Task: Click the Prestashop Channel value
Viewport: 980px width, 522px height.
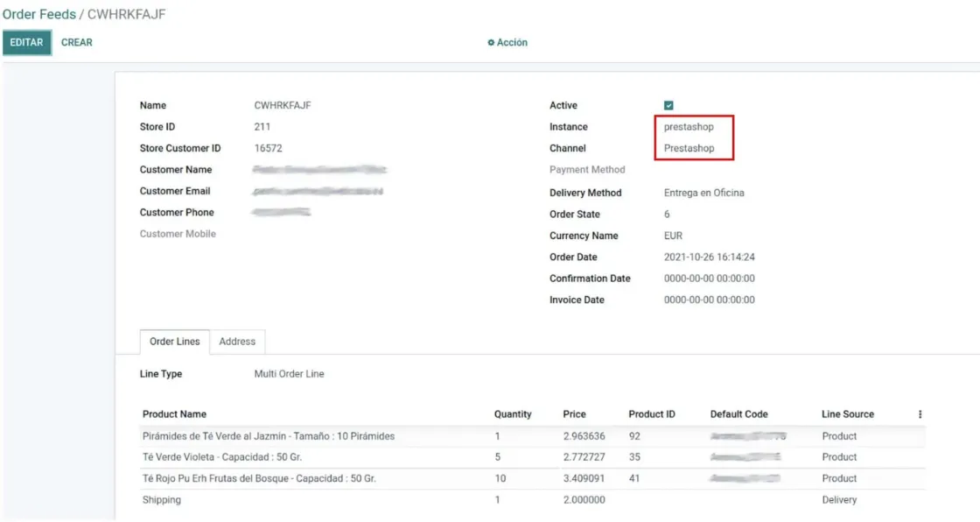Action: (689, 148)
